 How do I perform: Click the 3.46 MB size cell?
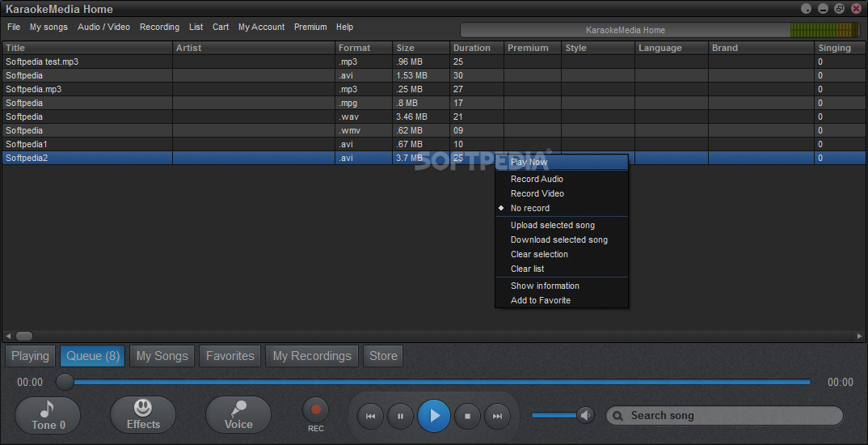coord(421,117)
